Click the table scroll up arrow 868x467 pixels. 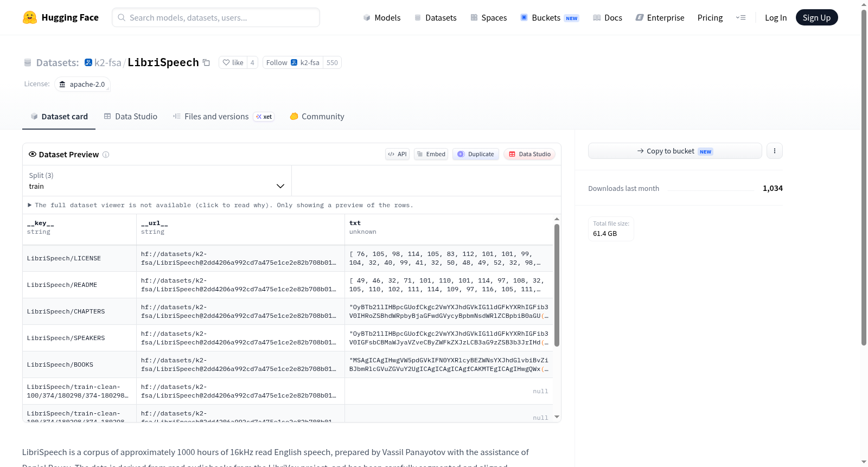click(x=557, y=219)
